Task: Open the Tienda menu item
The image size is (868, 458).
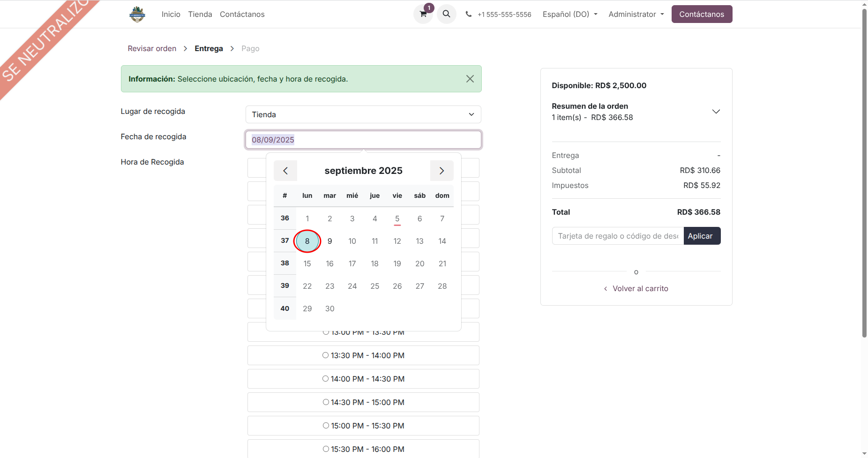Action: pos(200,14)
